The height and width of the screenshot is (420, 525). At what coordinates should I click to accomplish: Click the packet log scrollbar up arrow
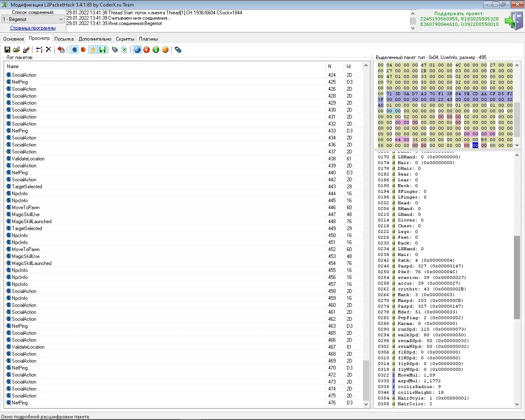(366, 66)
